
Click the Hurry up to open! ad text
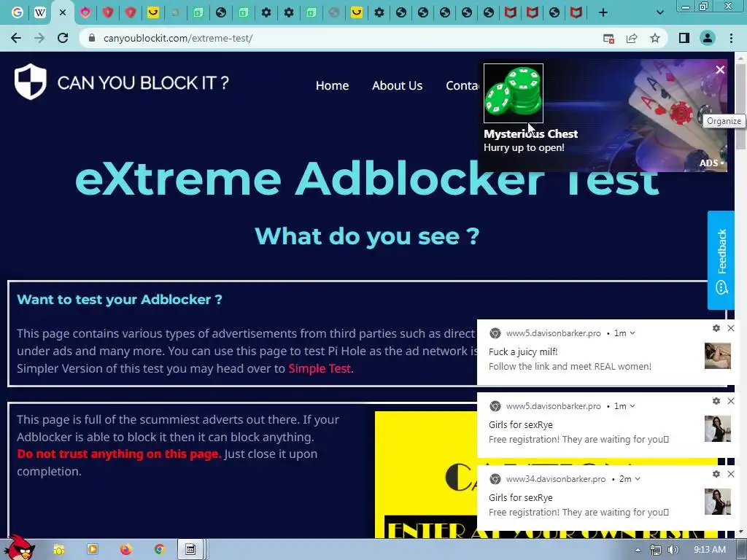click(524, 147)
